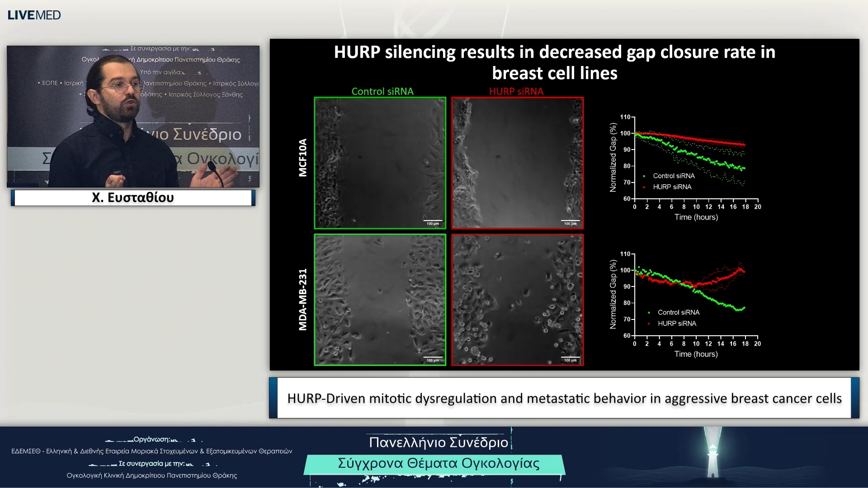
Task: Select the MDA-MB-231 HURP siRNA image
Action: (x=517, y=299)
